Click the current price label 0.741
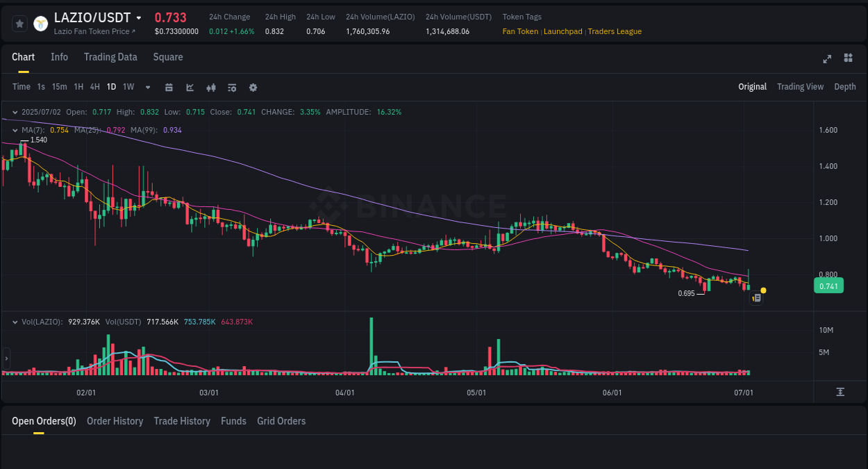 click(828, 286)
